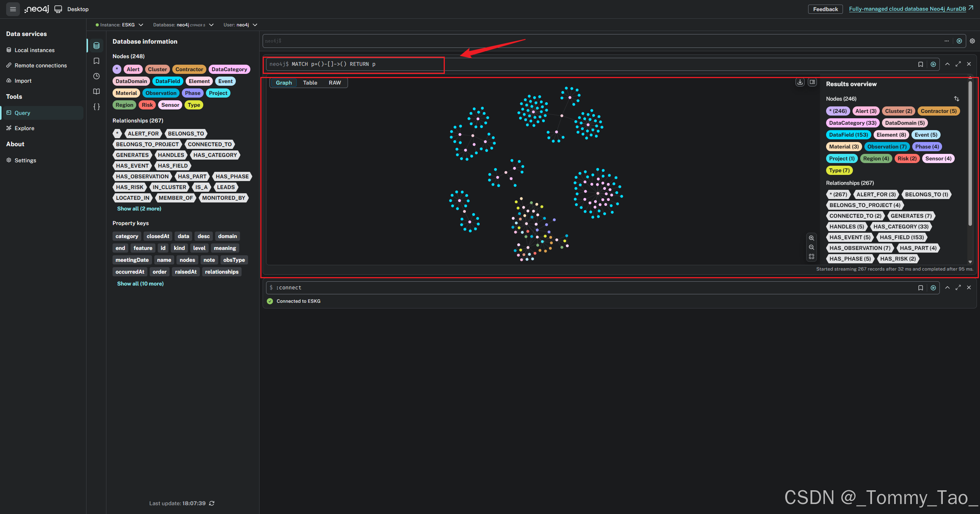The height and width of the screenshot is (514, 980).
Task: Click the Feedback button
Action: point(825,9)
